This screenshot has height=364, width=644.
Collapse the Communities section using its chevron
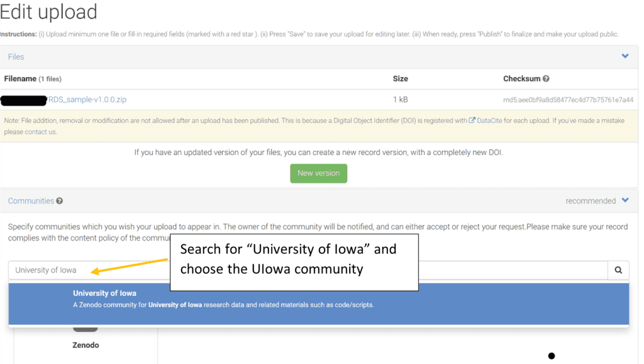[x=625, y=200]
